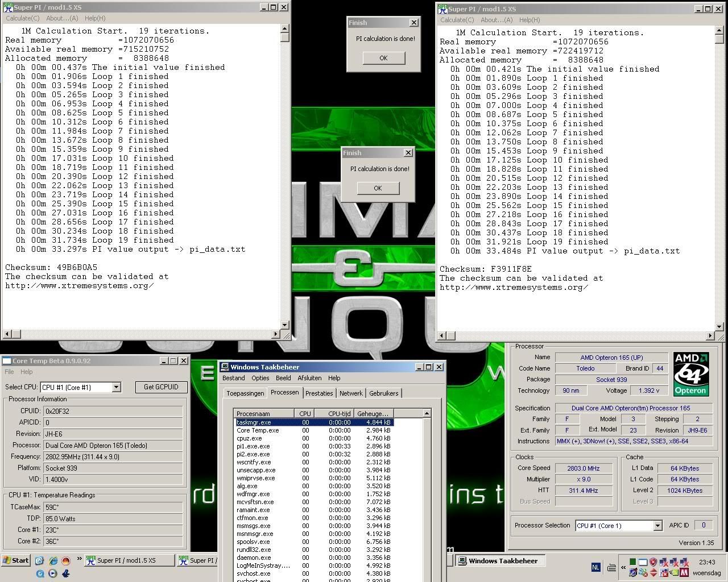Open the Select CPU dropdown in Core Temp
The width and height of the screenshot is (728, 582).
click(x=116, y=387)
